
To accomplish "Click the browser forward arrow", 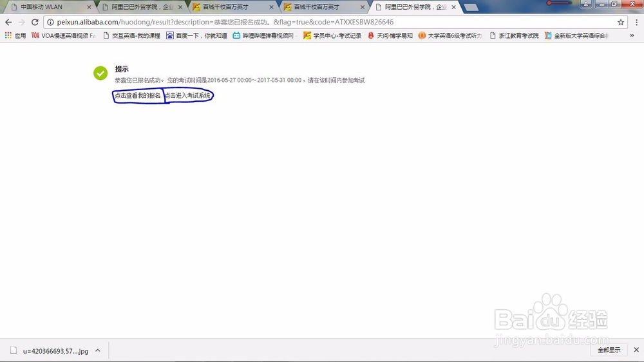I will point(22,22).
